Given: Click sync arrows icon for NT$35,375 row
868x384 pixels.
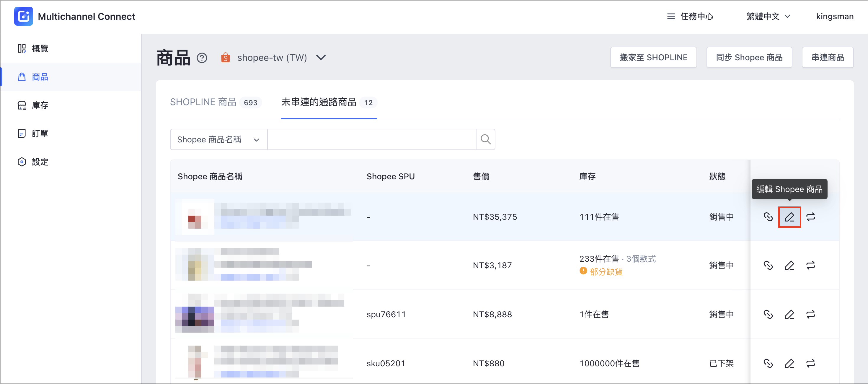Looking at the screenshot, I should tap(811, 217).
